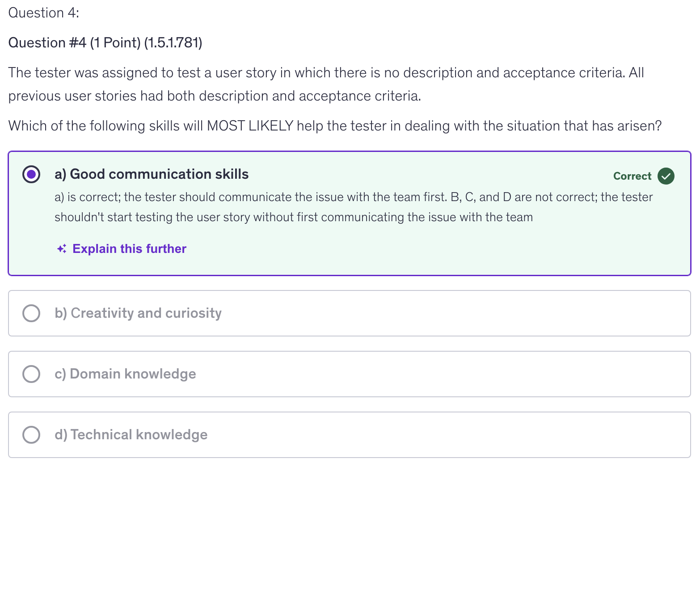The width and height of the screenshot is (700, 597).
Task: Click empty space inside Domain knowledge option card
Action: [447, 374]
